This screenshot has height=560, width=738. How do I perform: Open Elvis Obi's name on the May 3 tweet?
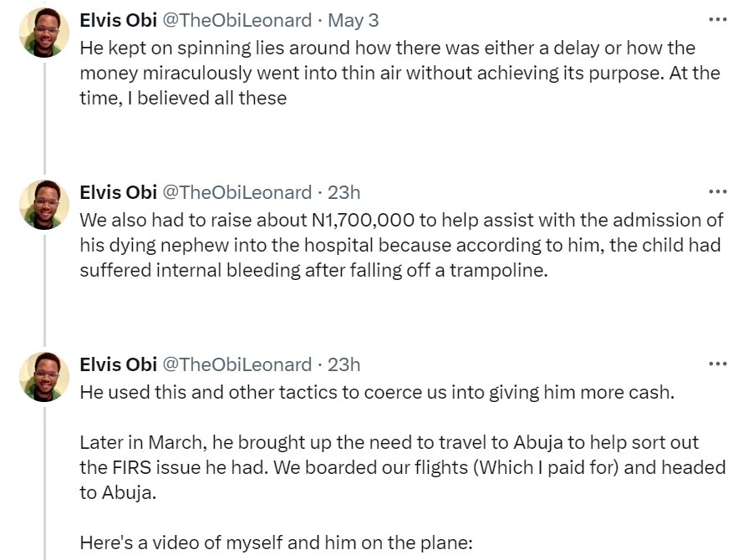click(x=118, y=19)
